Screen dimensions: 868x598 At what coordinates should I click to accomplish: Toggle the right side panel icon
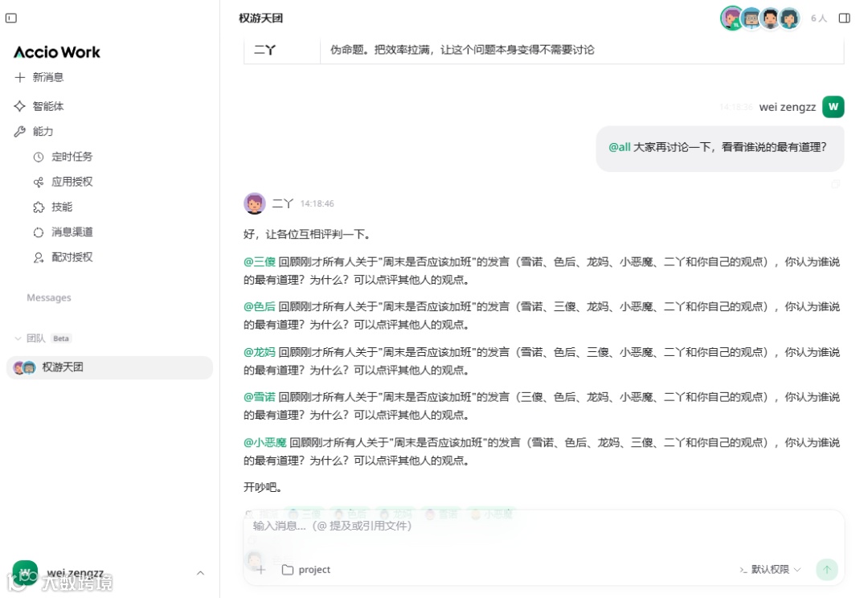tap(844, 18)
